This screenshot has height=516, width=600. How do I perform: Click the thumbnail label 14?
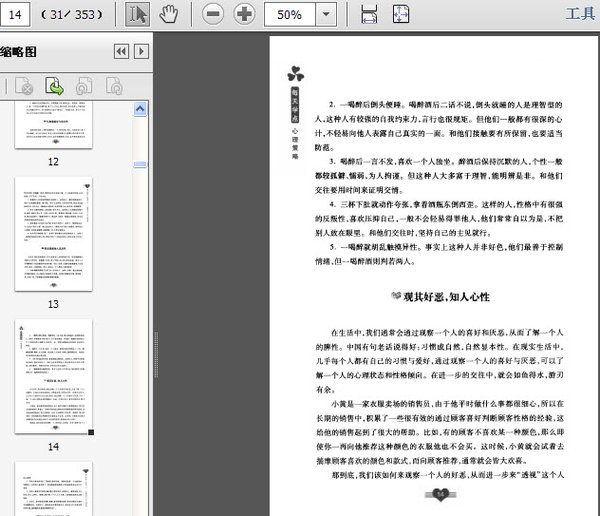53,447
